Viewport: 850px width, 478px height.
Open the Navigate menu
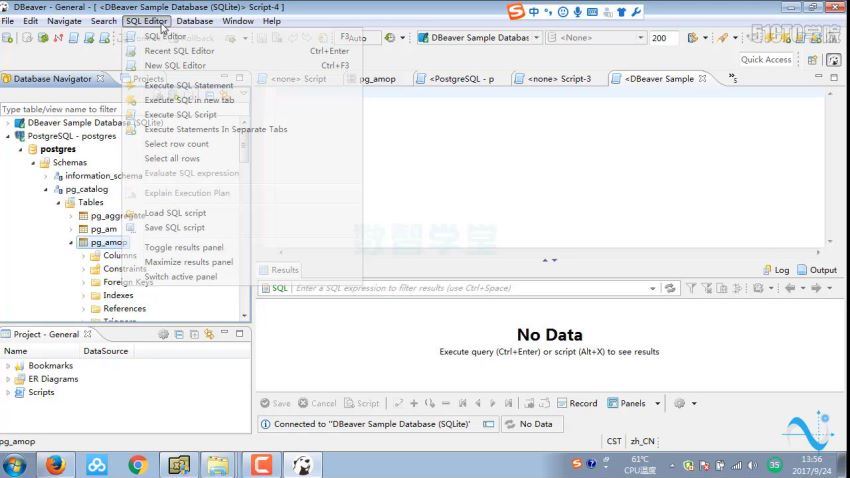pos(64,21)
